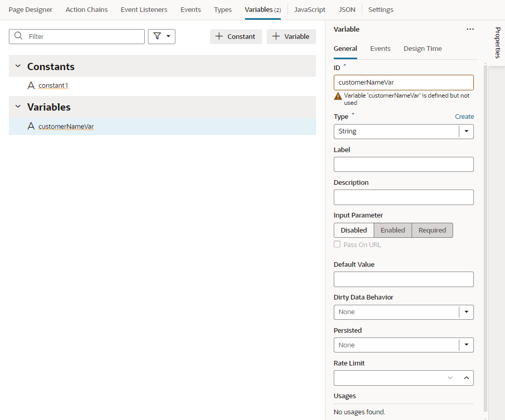Set Input Parameter to Enabled
Viewport: 505px width, 420px height.
pos(392,230)
